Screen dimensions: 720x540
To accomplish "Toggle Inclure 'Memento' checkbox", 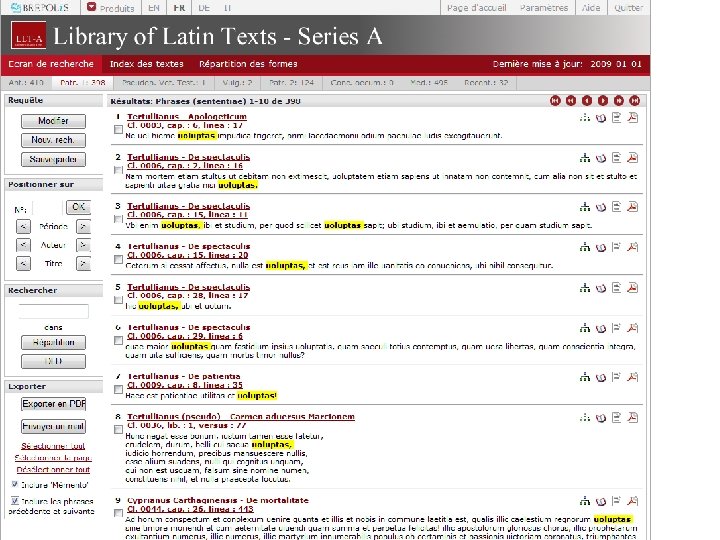I will click(15, 484).
